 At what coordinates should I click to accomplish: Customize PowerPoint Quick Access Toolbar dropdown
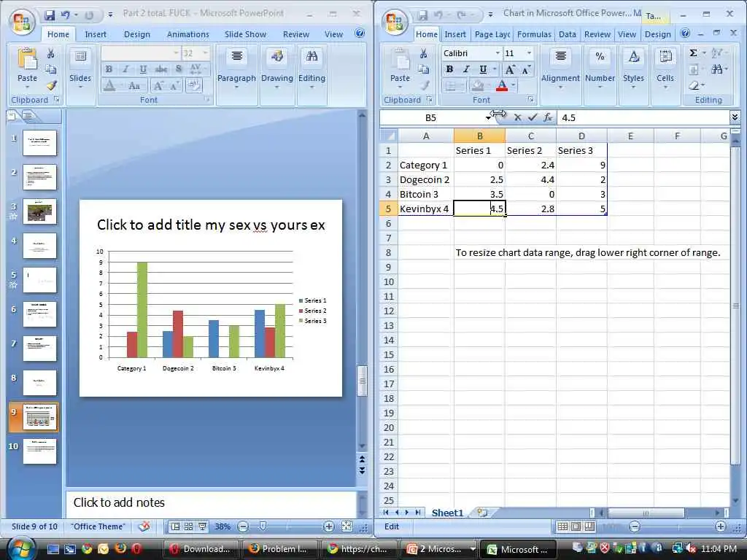[110, 15]
